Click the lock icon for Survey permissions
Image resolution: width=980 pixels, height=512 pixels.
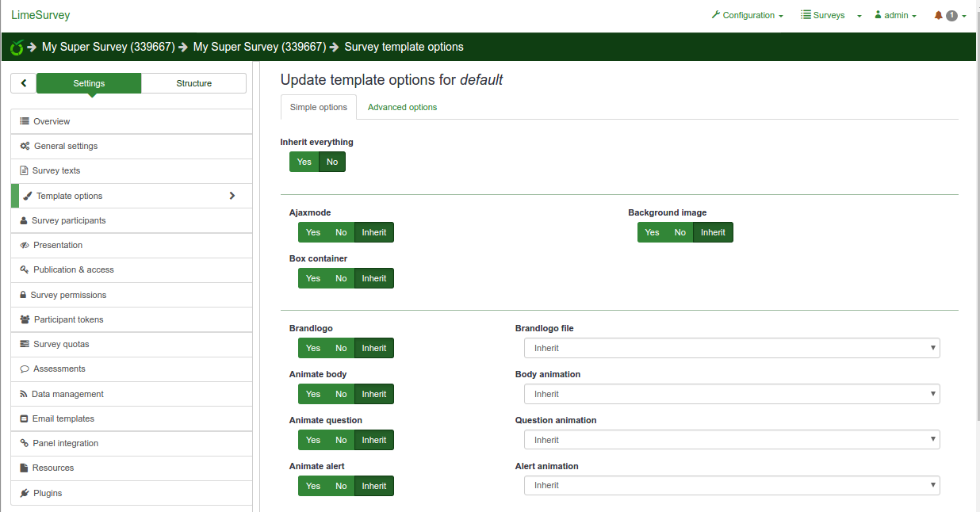point(24,295)
